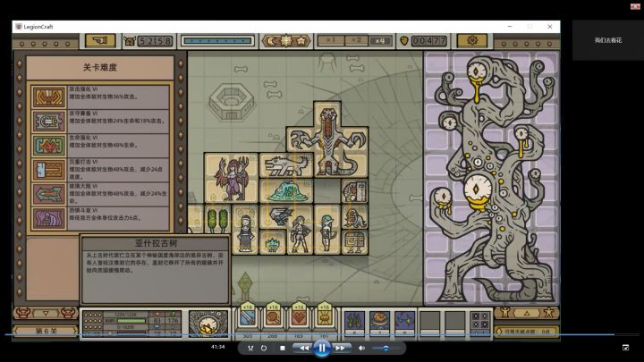
Task: Set game speed to ×2
Action: 356,40
